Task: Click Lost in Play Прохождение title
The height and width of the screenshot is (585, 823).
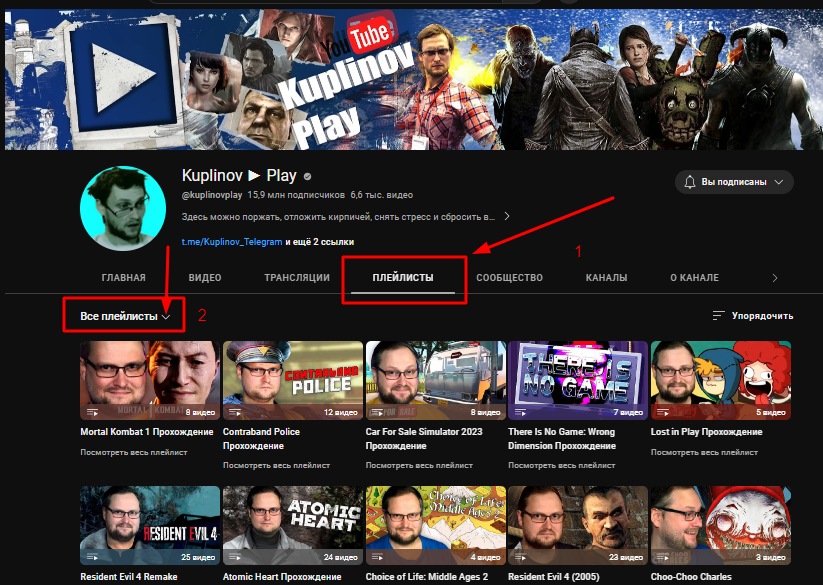Action: pos(706,432)
